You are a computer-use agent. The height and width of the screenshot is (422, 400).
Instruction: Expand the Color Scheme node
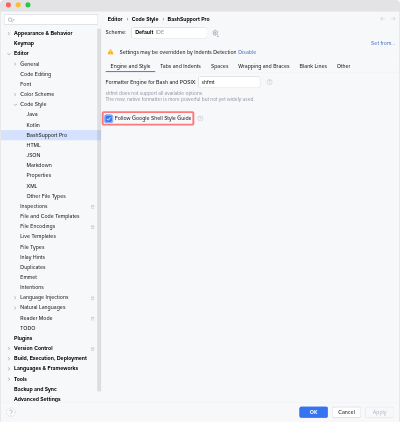click(x=15, y=94)
